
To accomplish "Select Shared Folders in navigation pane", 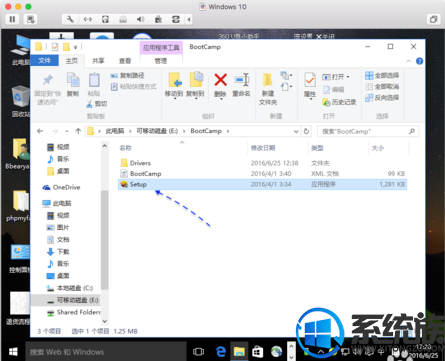I will pos(73,312).
